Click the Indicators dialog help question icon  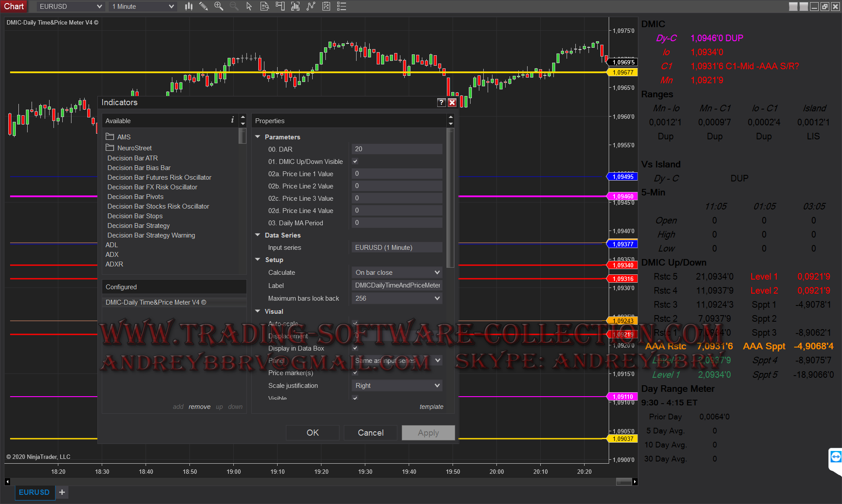(x=442, y=103)
